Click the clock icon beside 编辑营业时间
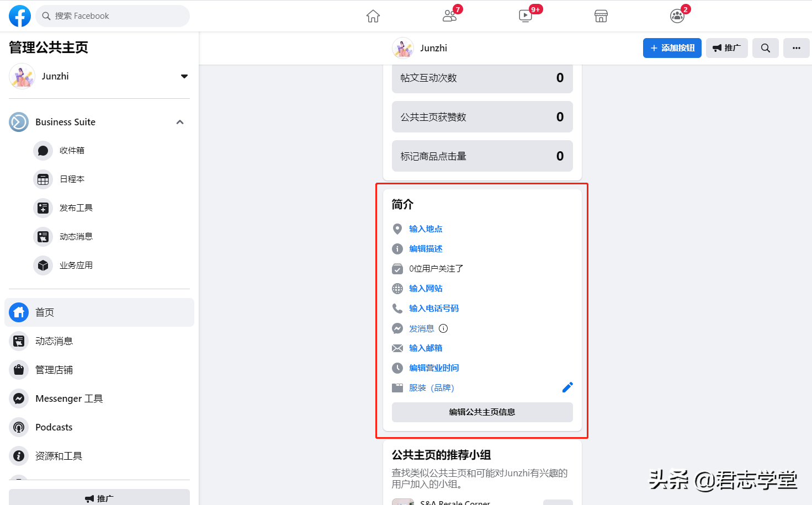This screenshot has height=505, width=812. [x=397, y=368]
